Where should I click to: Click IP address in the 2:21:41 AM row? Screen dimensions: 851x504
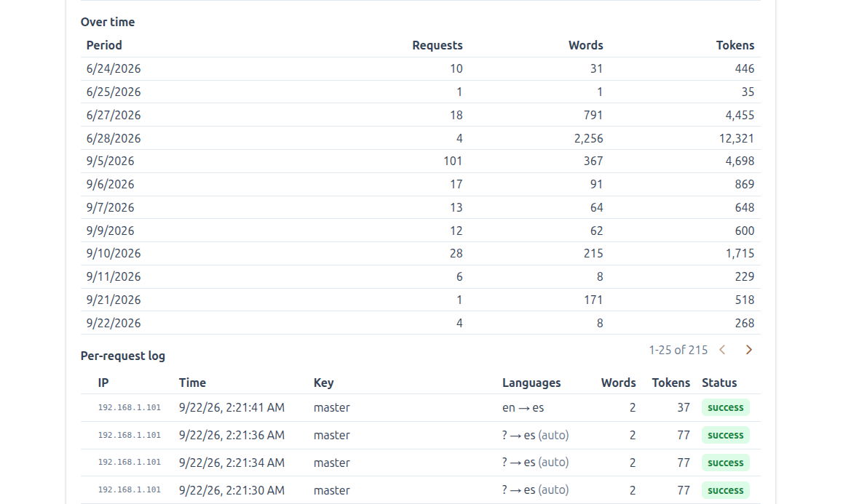[x=129, y=407]
